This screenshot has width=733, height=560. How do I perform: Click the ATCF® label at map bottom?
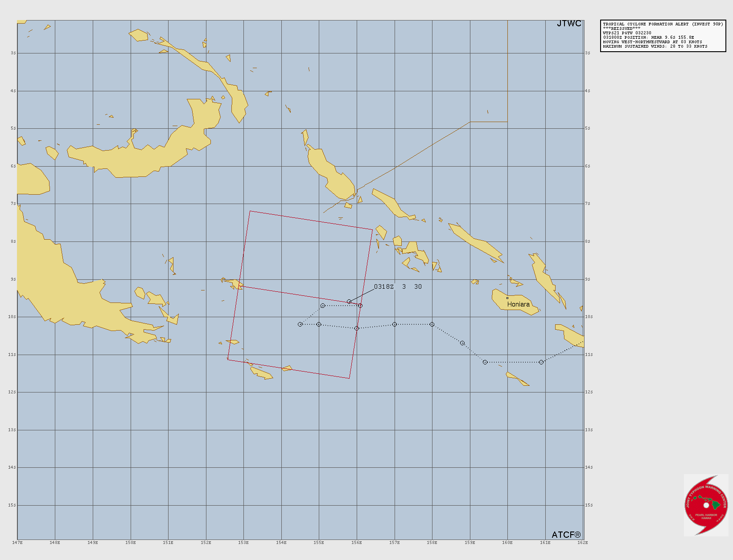point(566,535)
